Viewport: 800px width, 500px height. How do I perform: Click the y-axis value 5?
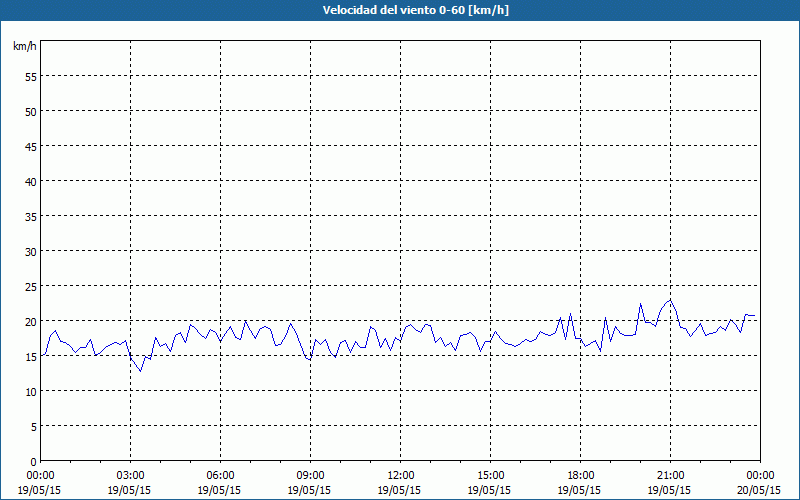pos(34,427)
